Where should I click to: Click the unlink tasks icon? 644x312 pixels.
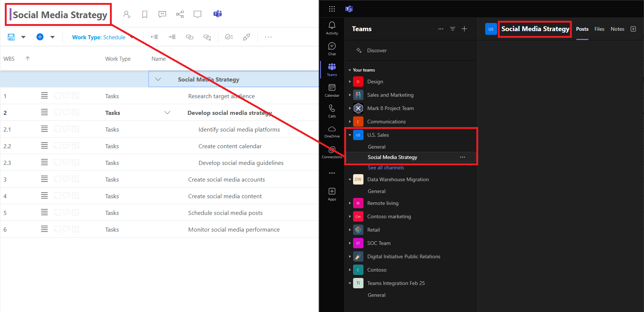click(x=207, y=37)
